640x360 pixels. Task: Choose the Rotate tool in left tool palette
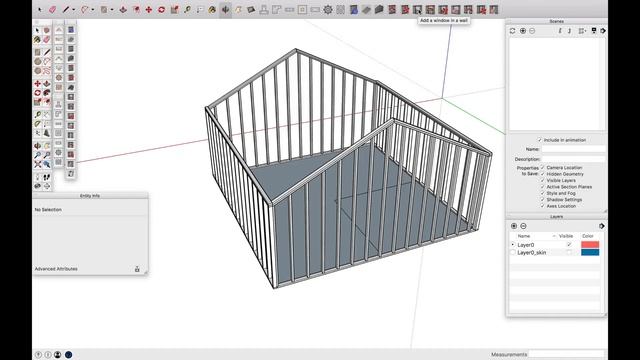[x=38, y=93]
